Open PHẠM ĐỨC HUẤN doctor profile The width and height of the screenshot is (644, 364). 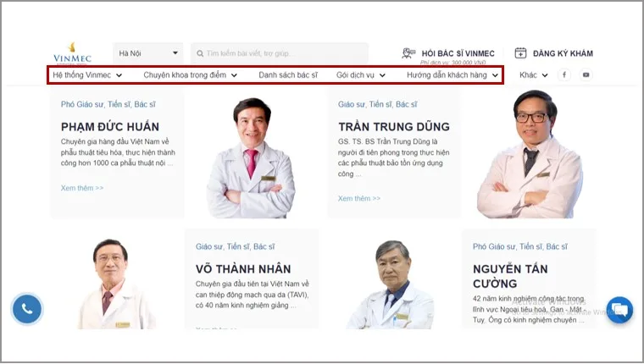[x=109, y=126]
